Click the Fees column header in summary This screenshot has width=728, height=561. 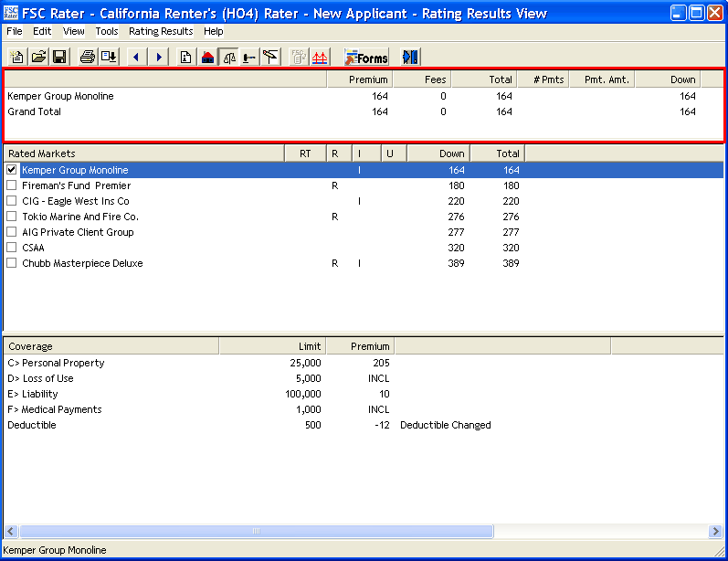pos(422,79)
